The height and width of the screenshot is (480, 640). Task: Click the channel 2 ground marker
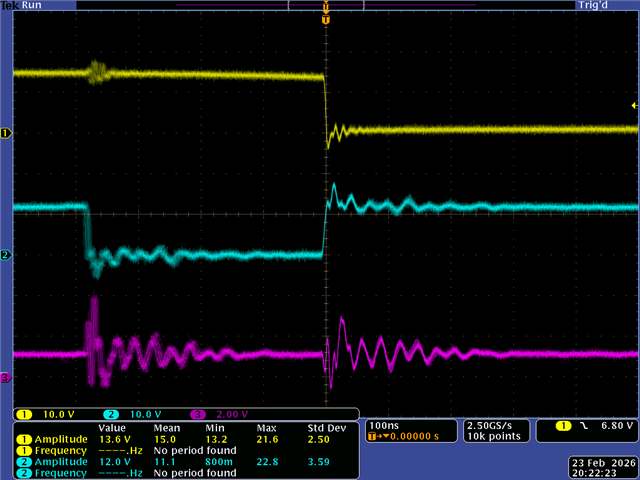pos(6,255)
